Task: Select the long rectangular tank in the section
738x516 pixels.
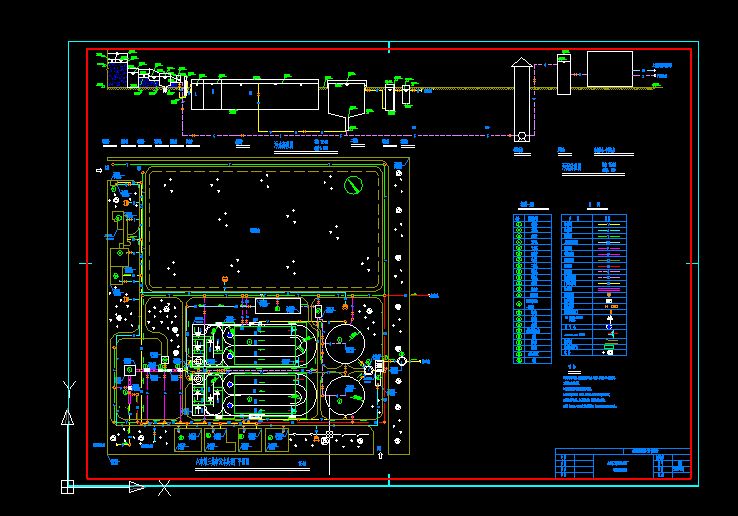Action: click(255, 95)
